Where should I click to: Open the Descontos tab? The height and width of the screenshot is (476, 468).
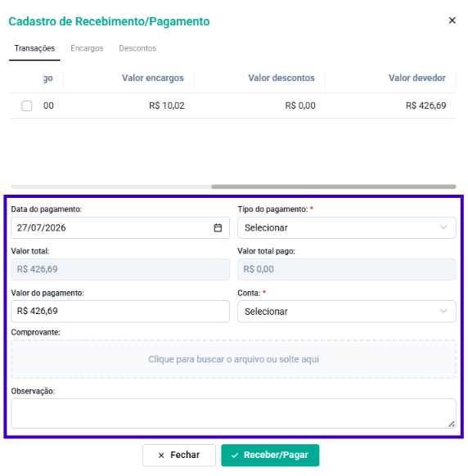137,48
